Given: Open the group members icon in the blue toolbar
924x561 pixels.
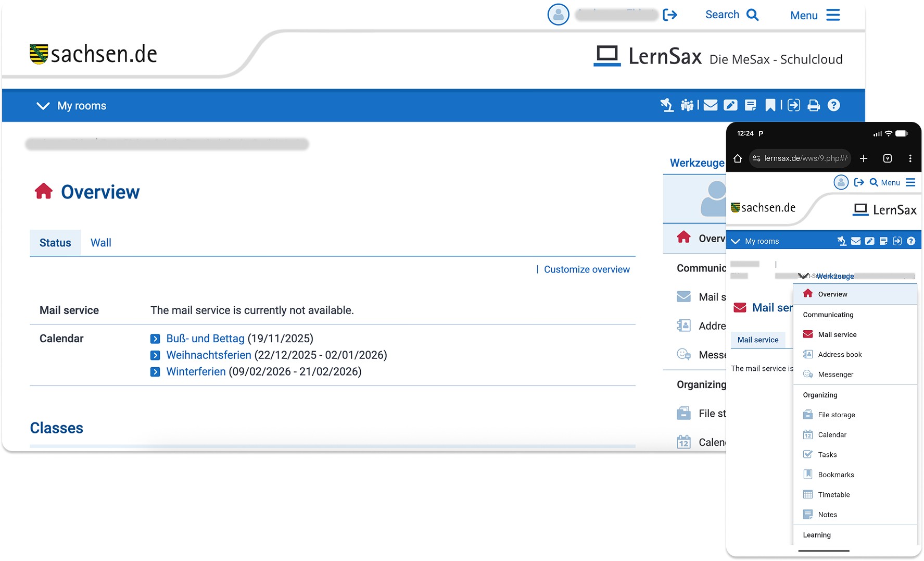Looking at the screenshot, I should 687,105.
